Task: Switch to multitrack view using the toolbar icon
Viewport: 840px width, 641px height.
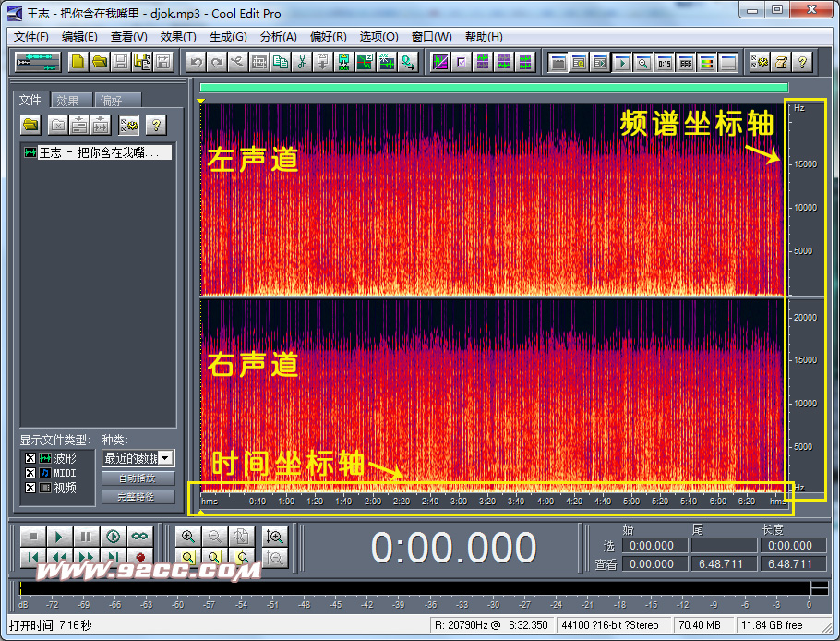Action: [38, 62]
